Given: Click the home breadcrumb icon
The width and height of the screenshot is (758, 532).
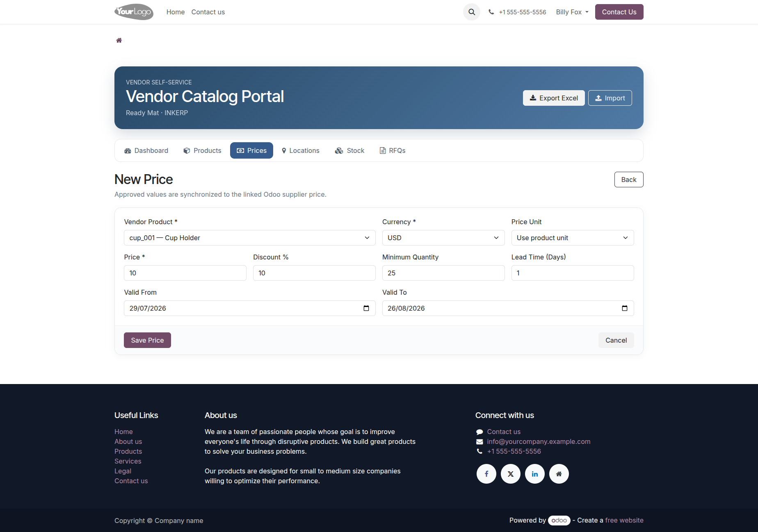Looking at the screenshot, I should pyautogui.click(x=119, y=40).
